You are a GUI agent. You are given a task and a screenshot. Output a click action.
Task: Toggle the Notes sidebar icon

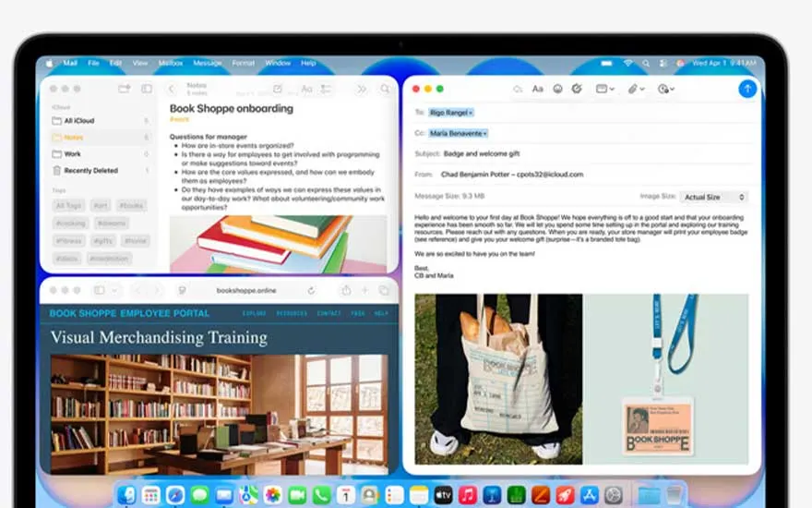pyautogui.click(x=147, y=89)
